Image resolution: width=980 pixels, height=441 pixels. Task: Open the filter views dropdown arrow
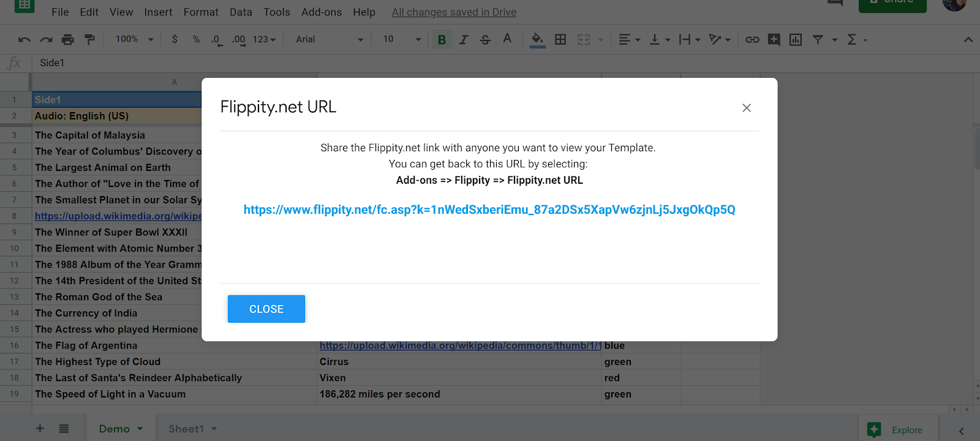pos(834,40)
